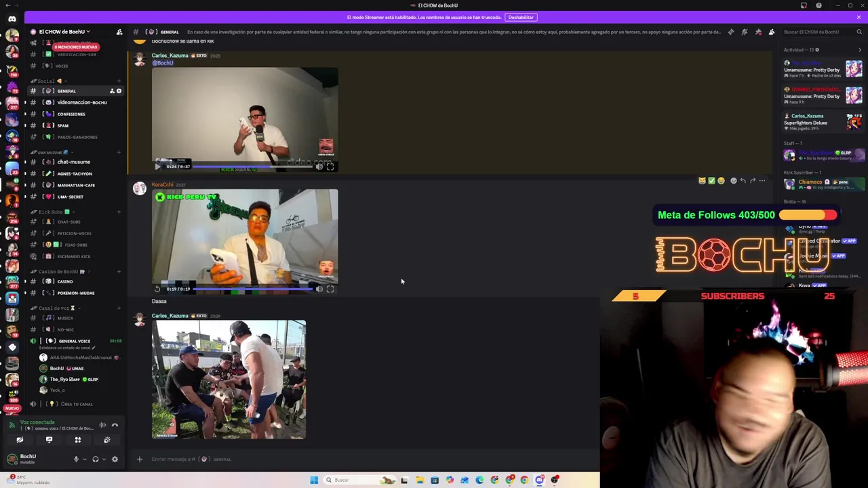The image size is (868, 488).
Task: Open threads icon in channel header
Action: 730,32
